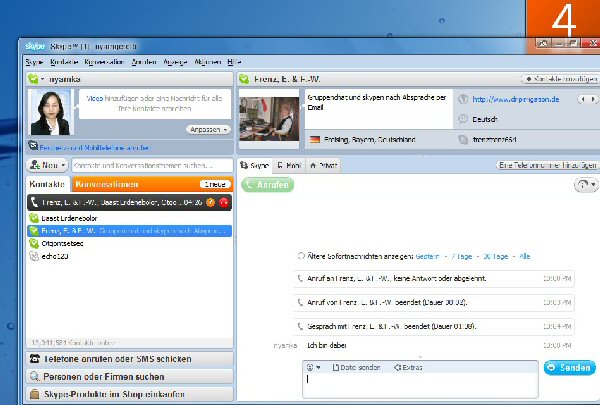Click the Video hinzufügen link
The height and width of the screenshot is (405, 600).
click(95, 98)
